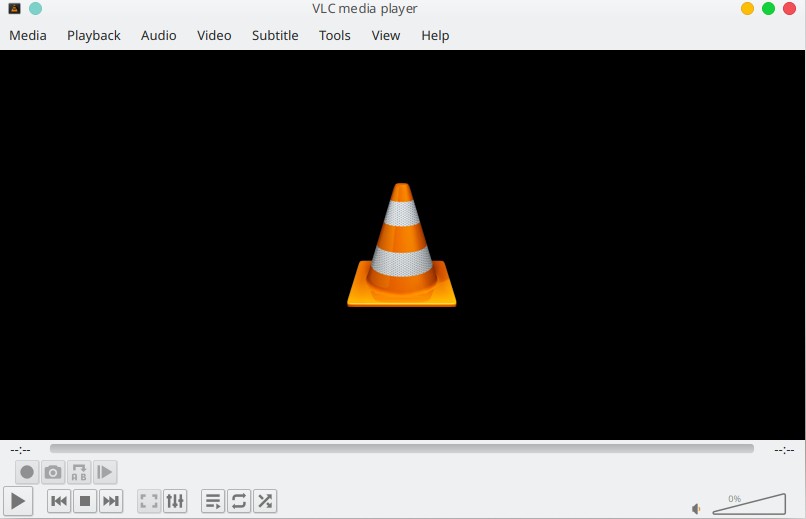Open the Video menu
Viewport: 806px width, 519px height.
pyautogui.click(x=214, y=35)
